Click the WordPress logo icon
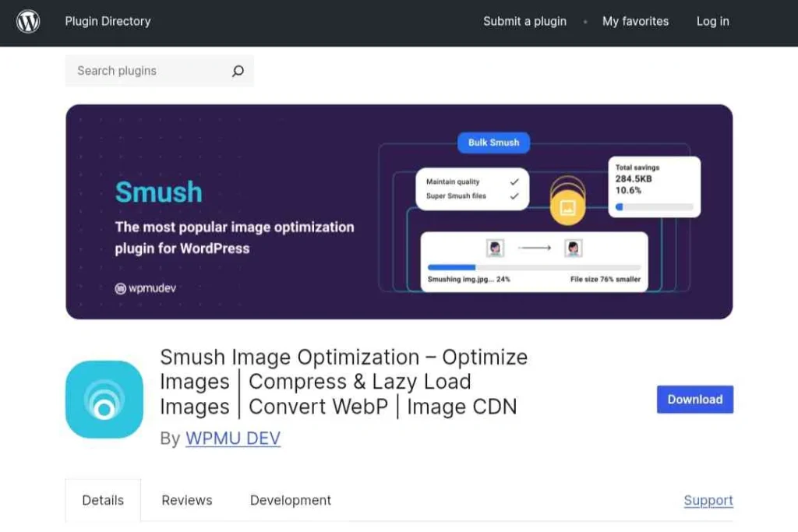798x532 pixels. pos(28,21)
